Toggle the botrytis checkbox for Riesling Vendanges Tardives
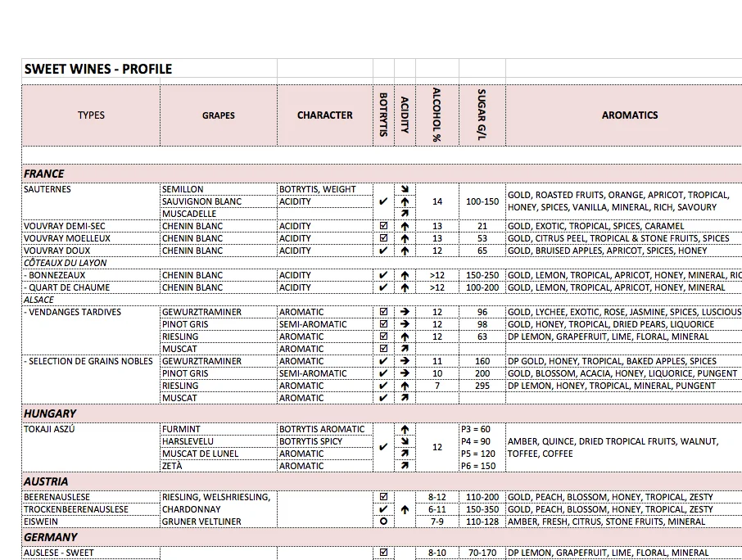742x560 pixels. tap(382, 336)
